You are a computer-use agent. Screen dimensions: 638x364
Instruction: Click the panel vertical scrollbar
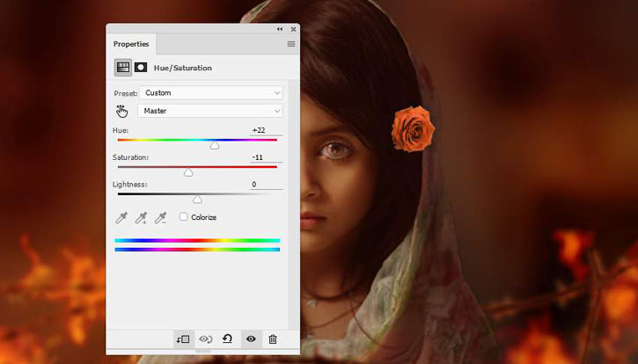293,205
